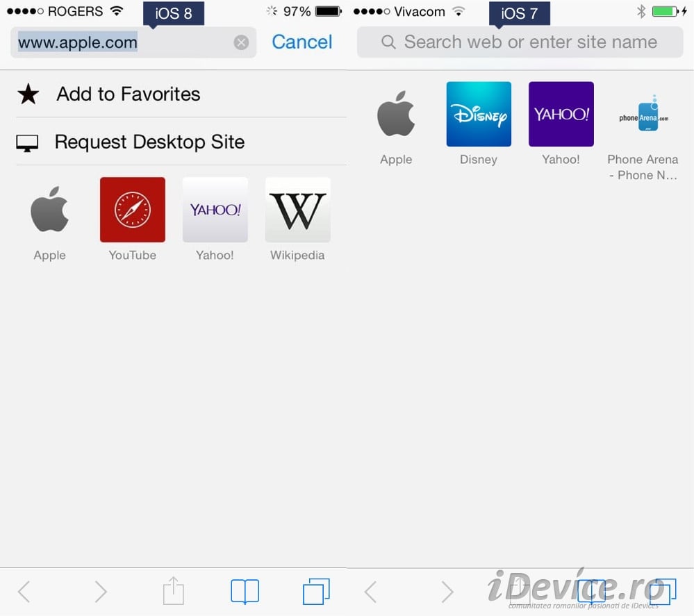Tap the Vivacom carrier name
Image resolution: width=694 pixels, height=616 pixels.
pos(420,12)
